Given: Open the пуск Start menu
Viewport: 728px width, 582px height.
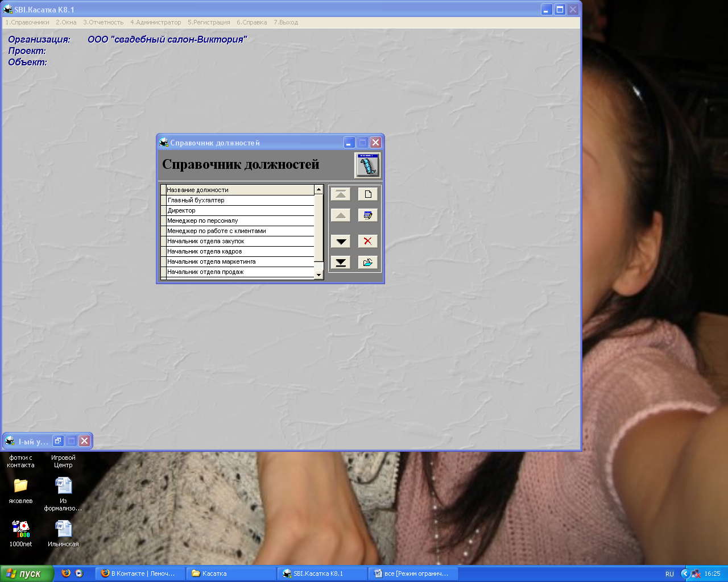Looking at the screenshot, I should [27, 573].
